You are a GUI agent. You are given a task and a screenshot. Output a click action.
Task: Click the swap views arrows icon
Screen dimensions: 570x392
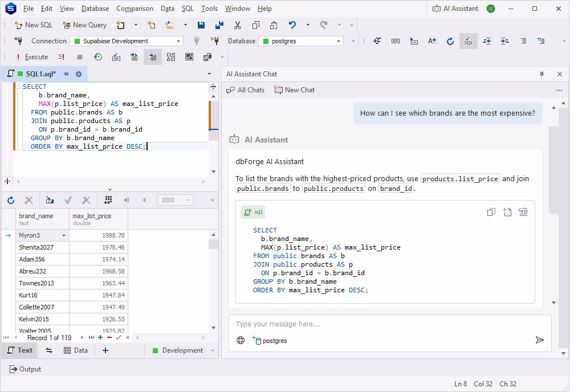(48, 350)
